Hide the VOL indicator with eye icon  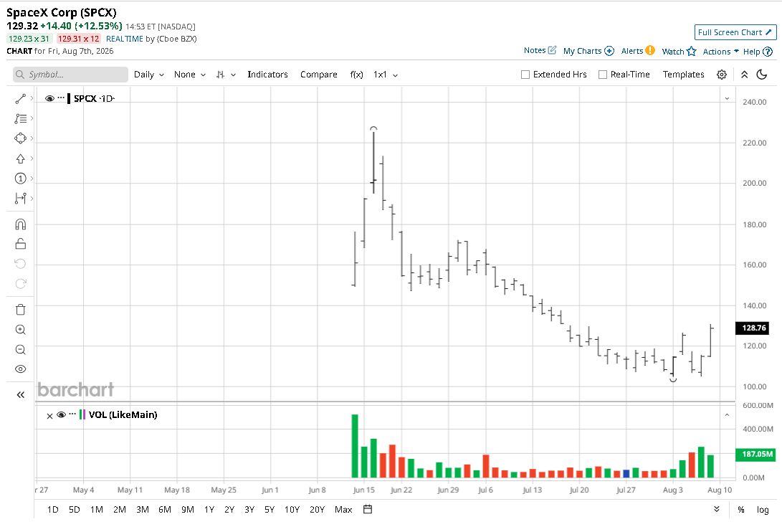tap(62, 414)
